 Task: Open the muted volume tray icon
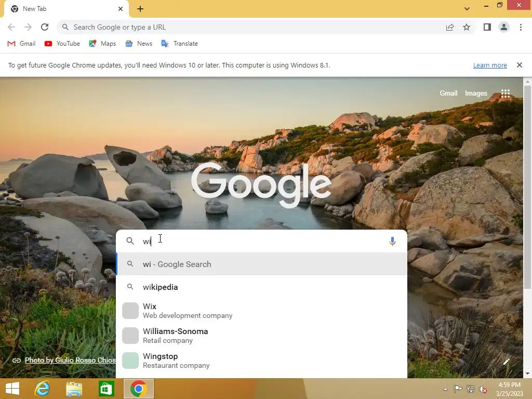pyautogui.click(x=483, y=389)
